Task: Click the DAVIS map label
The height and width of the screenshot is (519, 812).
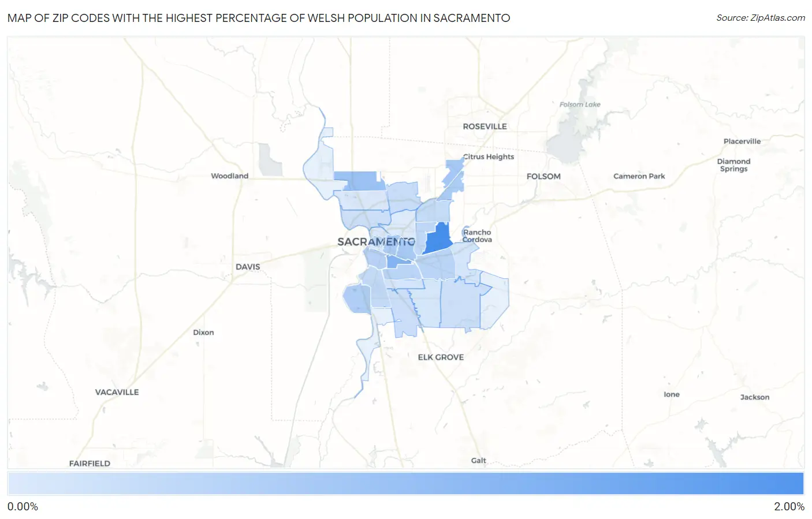Action: pyautogui.click(x=248, y=267)
